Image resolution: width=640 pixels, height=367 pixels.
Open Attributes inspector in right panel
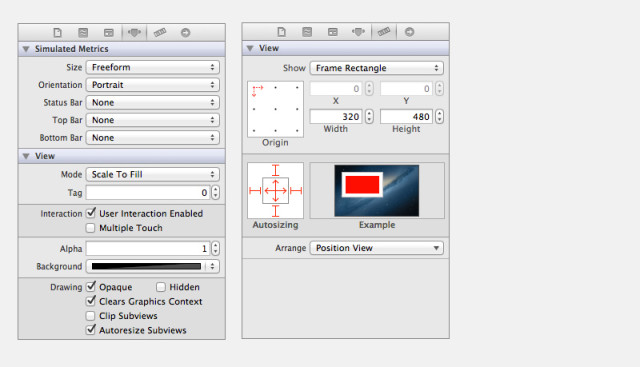[x=358, y=32]
